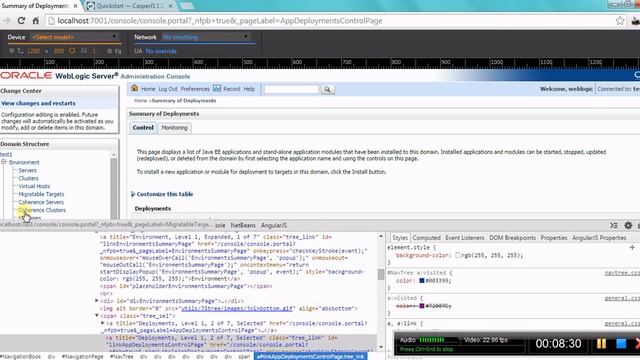This screenshot has width=640, height=360.
Task: Add new style rule plus icon
Action: 632,247
